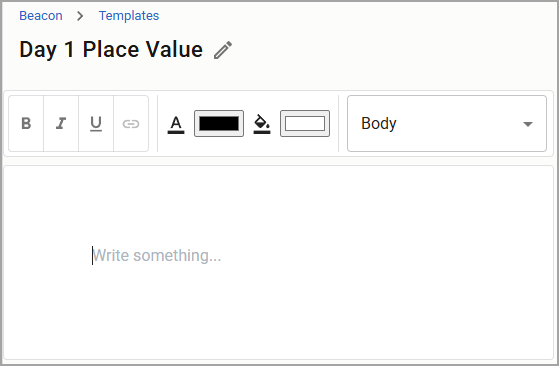Go to the Templates breadcrumb link
Image resolution: width=559 pixels, height=366 pixels.
tap(129, 16)
